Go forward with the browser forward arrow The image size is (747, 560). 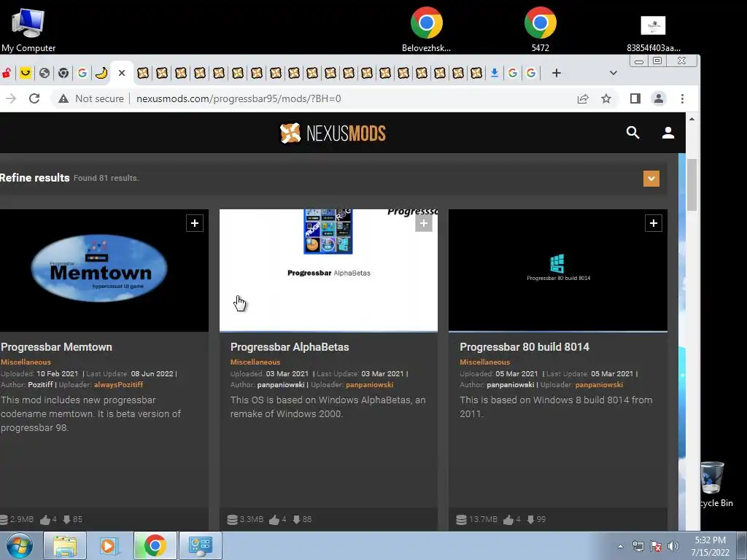pos(11,98)
